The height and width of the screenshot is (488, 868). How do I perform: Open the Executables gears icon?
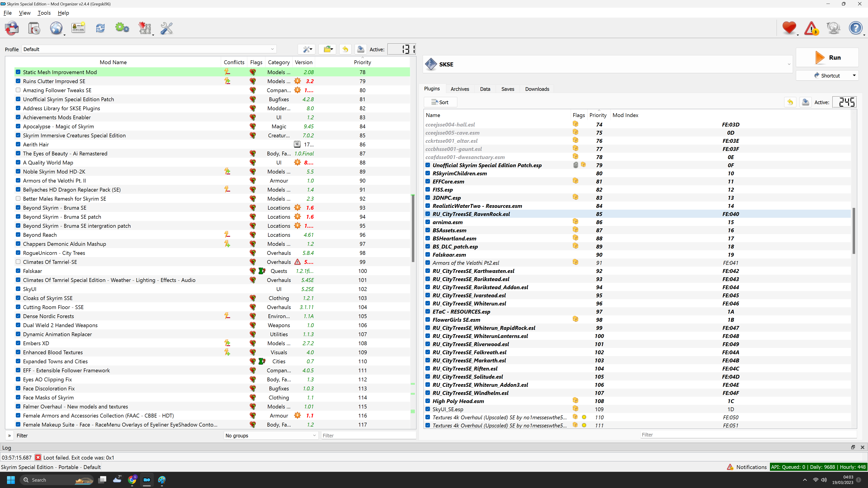click(x=122, y=28)
